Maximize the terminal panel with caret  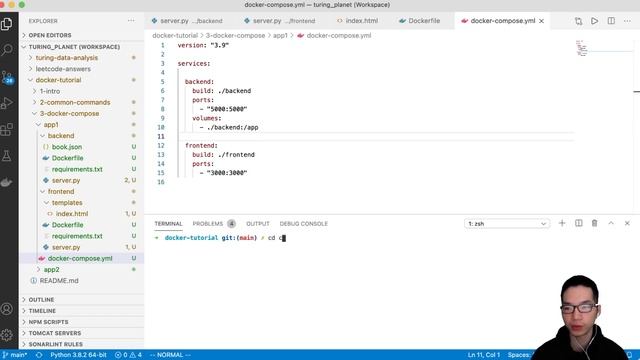point(611,223)
